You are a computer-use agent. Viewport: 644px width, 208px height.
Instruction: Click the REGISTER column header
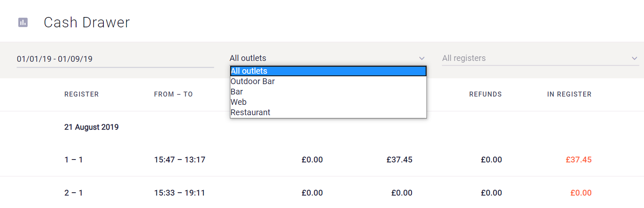[81, 94]
